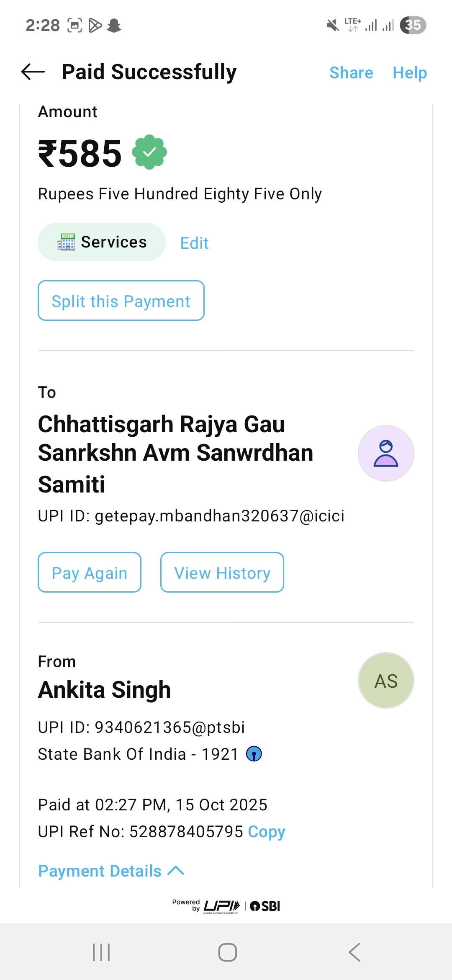Tap the green verified checkmark badge

pyautogui.click(x=149, y=152)
